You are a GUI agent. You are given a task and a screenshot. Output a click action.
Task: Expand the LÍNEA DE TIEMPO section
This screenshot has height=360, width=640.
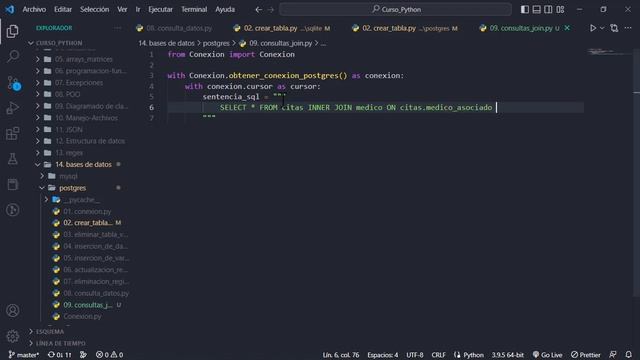pyautogui.click(x=60, y=343)
